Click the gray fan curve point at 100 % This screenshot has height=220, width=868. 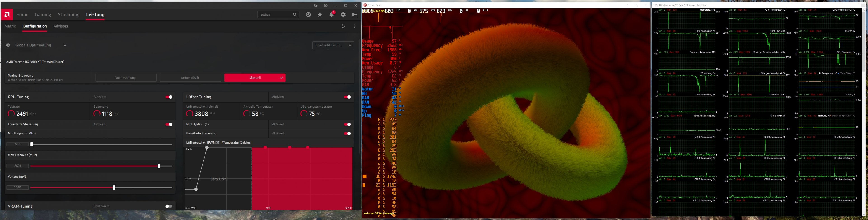[207, 148]
